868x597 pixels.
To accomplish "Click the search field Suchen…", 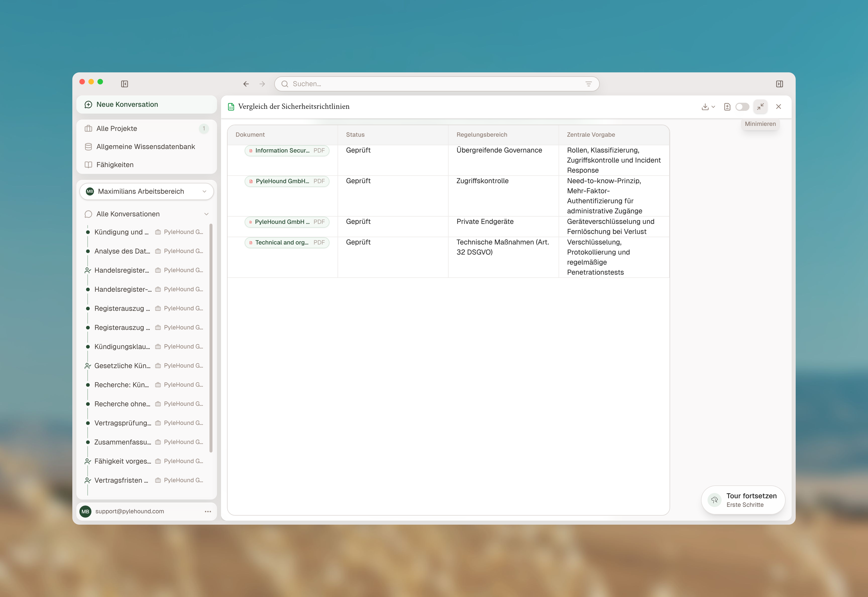I will [x=437, y=84].
